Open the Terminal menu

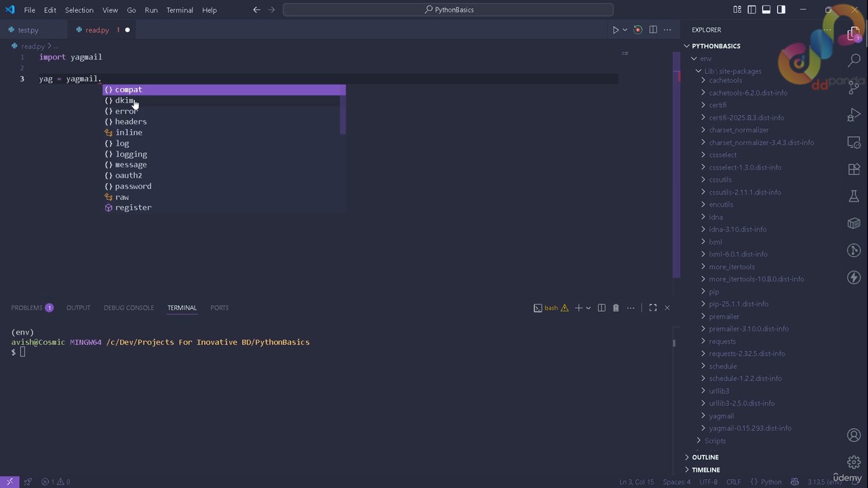[180, 10]
